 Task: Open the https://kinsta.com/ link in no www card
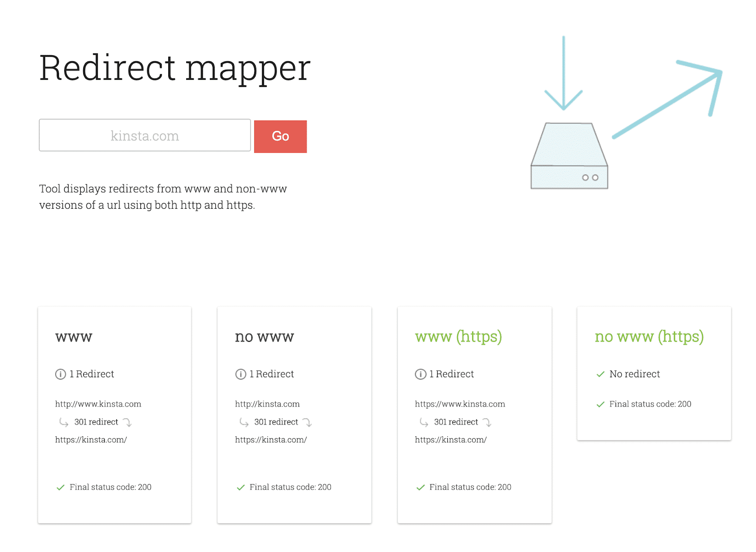click(270, 439)
